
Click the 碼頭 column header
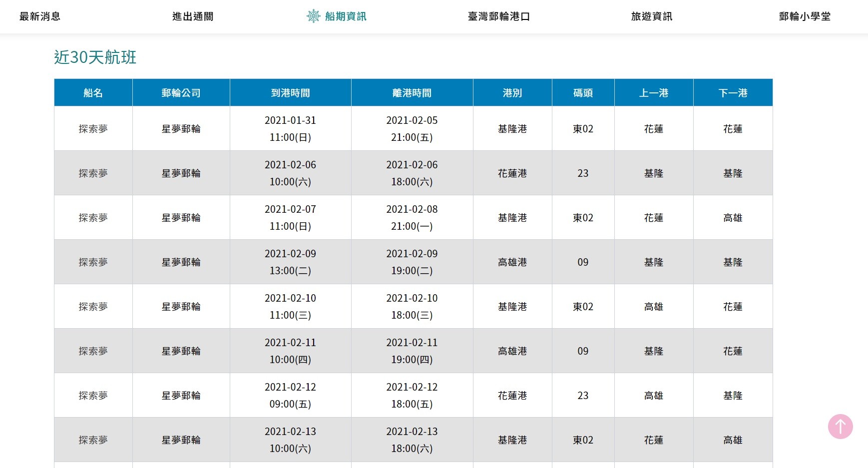[x=583, y=92]
